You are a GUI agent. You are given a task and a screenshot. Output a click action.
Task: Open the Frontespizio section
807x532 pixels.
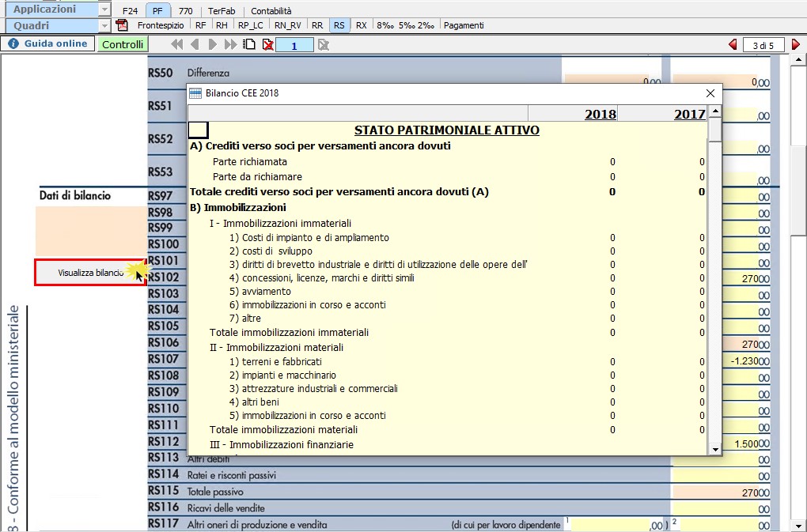(x=161, y=25)
